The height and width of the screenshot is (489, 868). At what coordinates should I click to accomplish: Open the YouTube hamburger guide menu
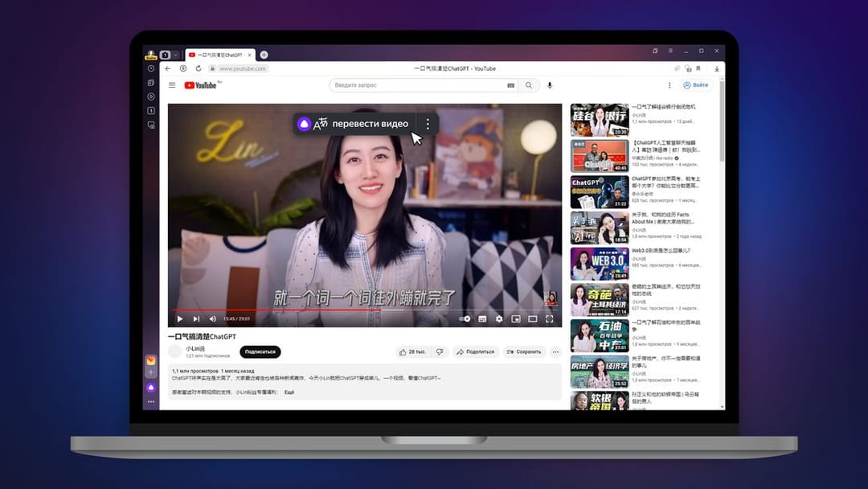[x=172, y=85]
